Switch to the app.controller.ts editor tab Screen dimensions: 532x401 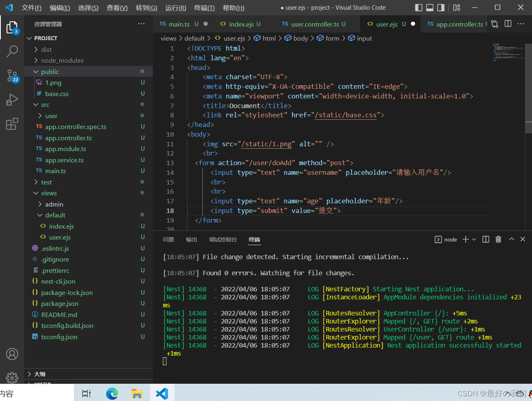454,24
